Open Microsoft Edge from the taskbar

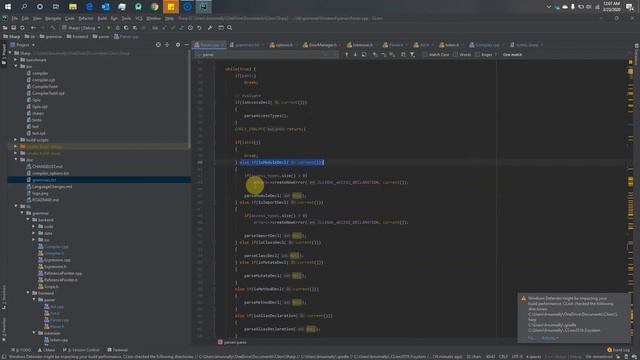pyautogui.click(x=89, y=7)
